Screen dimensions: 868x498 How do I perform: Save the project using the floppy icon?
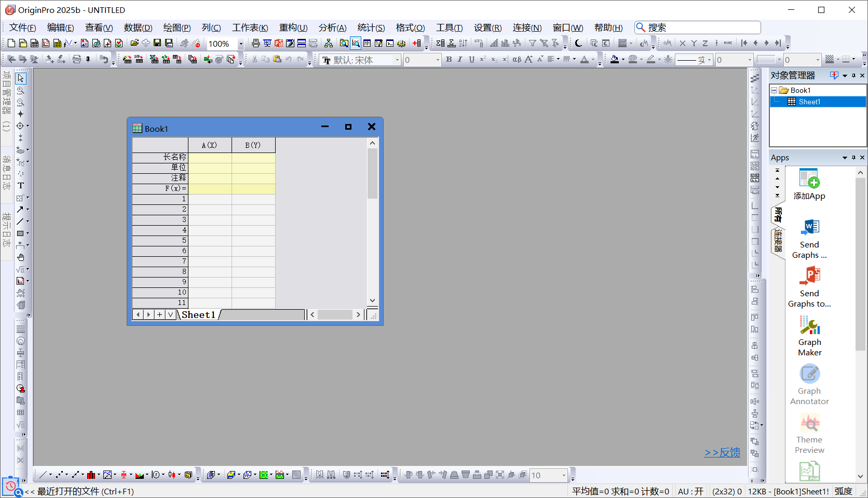click(157, 43)
